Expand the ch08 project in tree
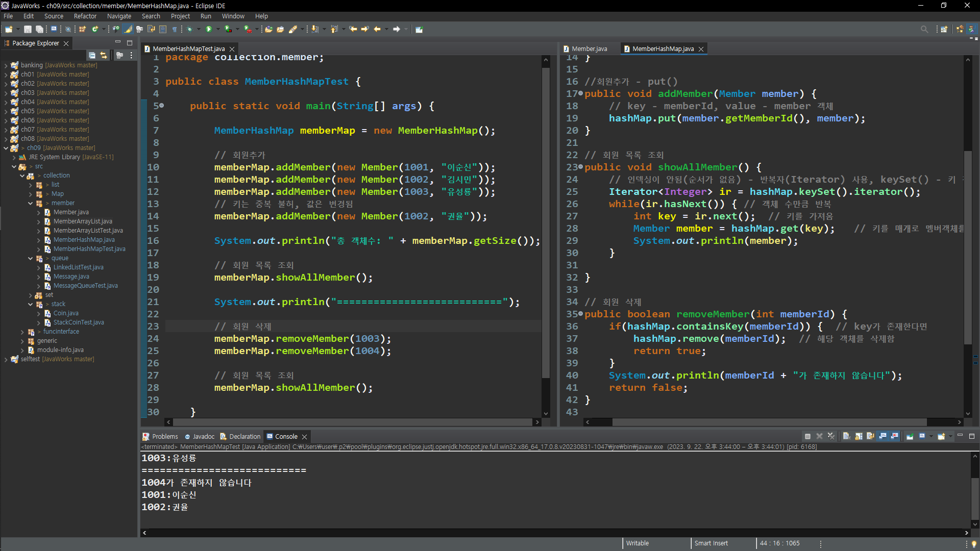The height and width of the screenshot is (551, 980). pyautogui.click(x=6, y=139)
